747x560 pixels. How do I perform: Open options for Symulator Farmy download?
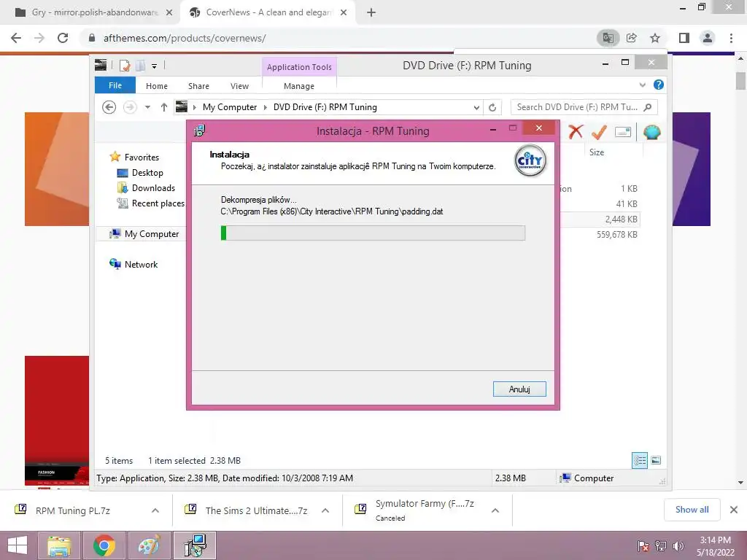495,510
